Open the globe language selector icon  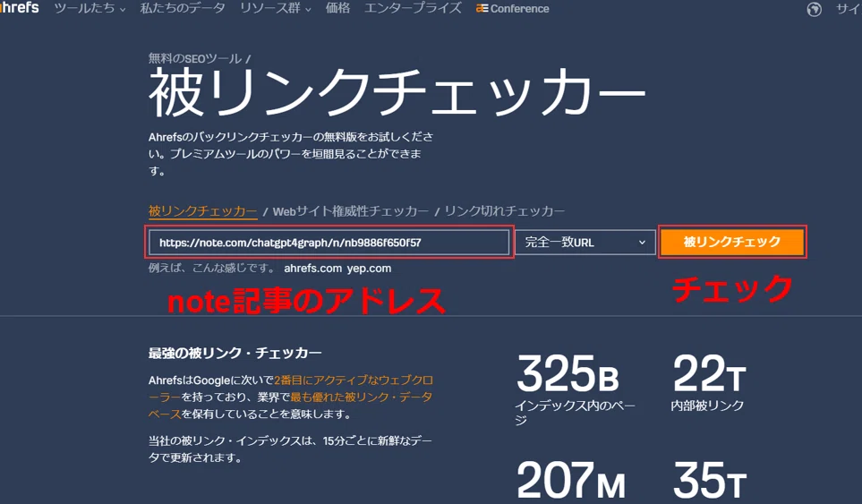[815, 9]
